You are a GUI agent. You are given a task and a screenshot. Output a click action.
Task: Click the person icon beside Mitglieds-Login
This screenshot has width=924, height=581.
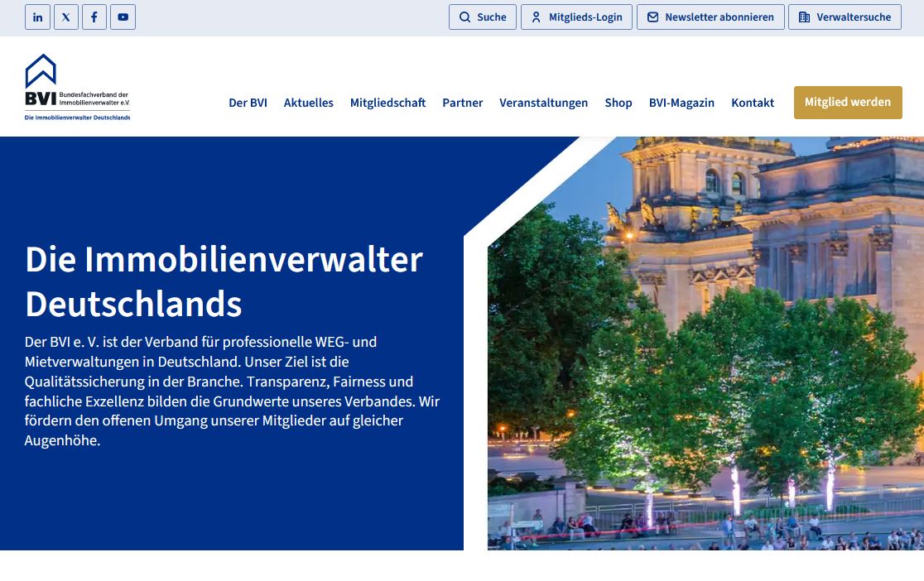tap(536, 17)
